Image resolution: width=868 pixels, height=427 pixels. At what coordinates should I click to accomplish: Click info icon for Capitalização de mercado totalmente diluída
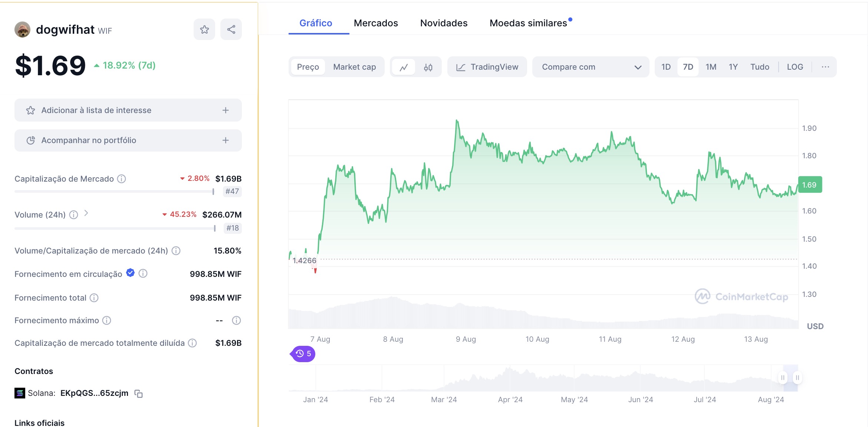(x=192, y=343)
